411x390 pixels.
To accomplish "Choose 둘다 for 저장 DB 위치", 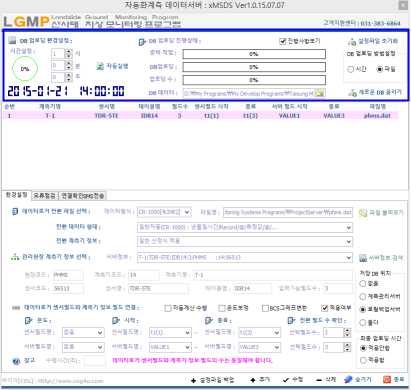I will (x=363, y=323).
